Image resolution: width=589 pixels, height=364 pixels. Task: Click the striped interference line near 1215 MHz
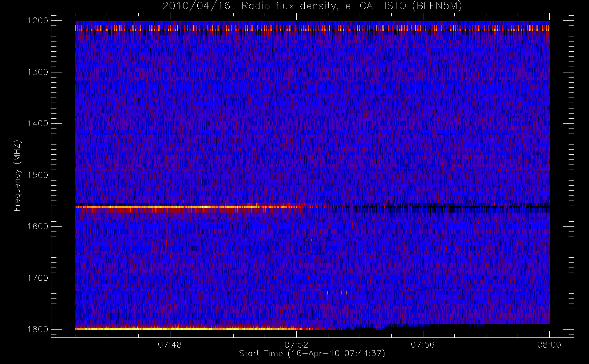[x=312, y=28]
